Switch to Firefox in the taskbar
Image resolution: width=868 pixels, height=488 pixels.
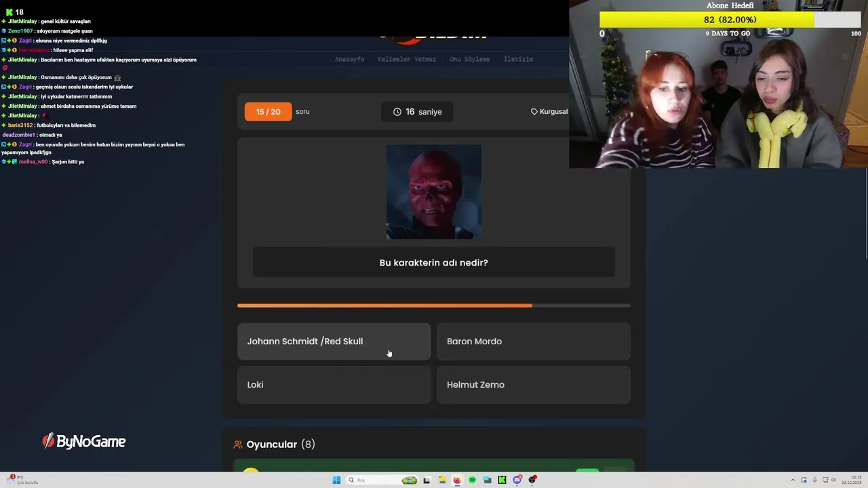(x=457, y=480)
